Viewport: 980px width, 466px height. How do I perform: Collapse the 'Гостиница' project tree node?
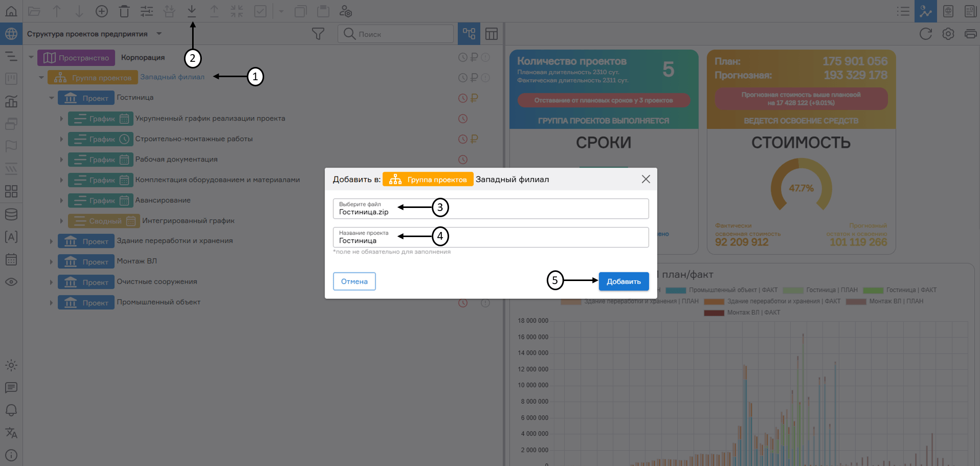(51, 98)
